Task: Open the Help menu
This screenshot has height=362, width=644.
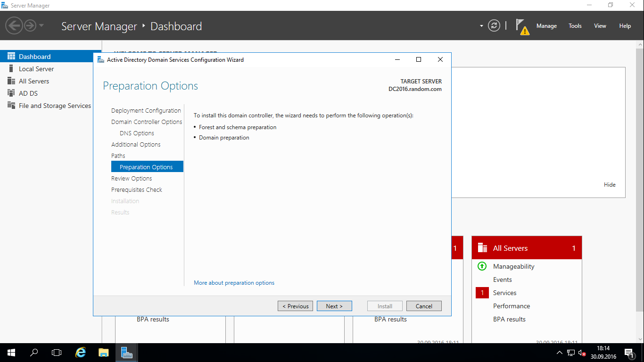Action: click(x=625, y=26)
